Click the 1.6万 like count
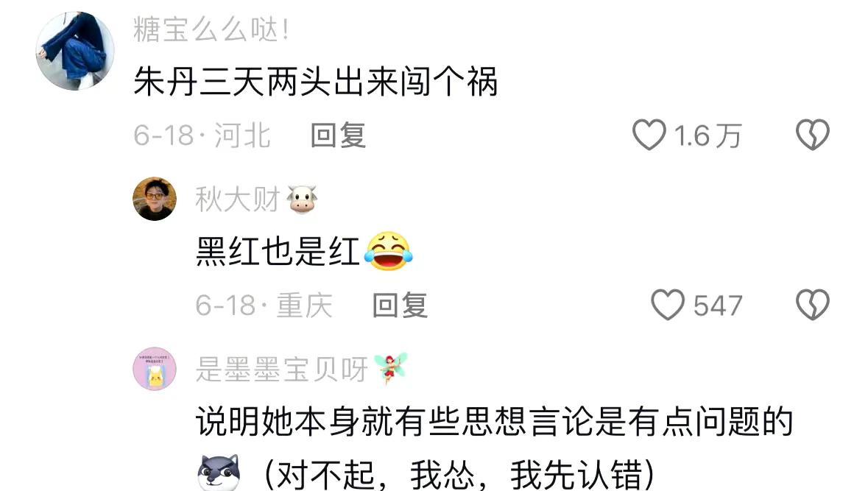The image size is (868, 491). tap(708, 135)
